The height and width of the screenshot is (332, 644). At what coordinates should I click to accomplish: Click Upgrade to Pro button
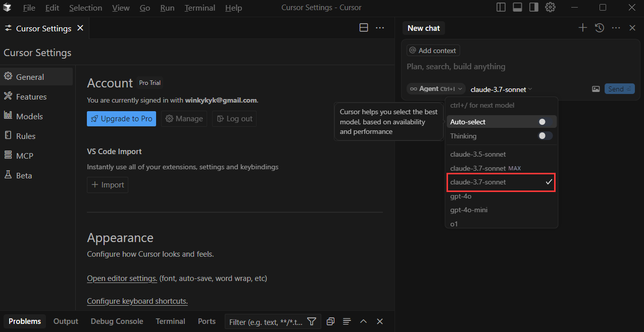point(121,119)
